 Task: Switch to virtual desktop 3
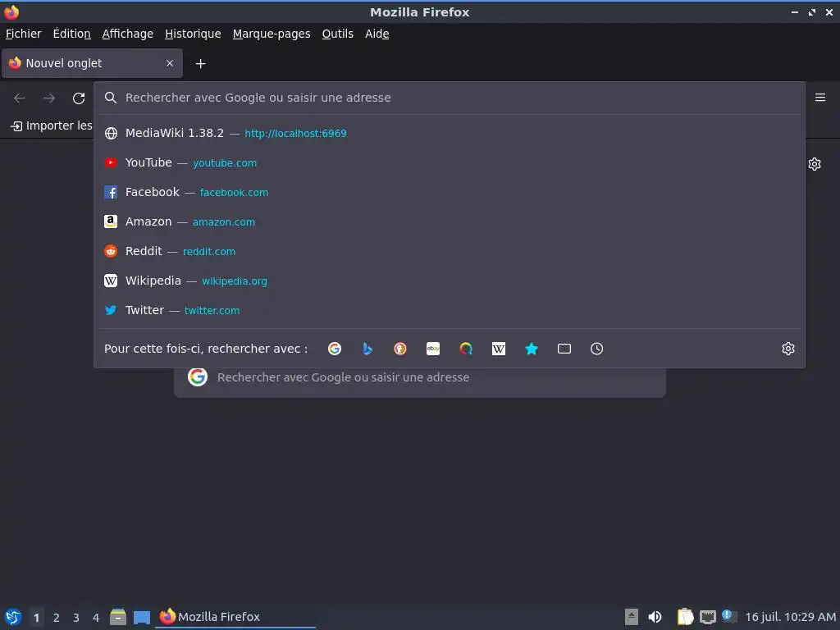point(76,618)
